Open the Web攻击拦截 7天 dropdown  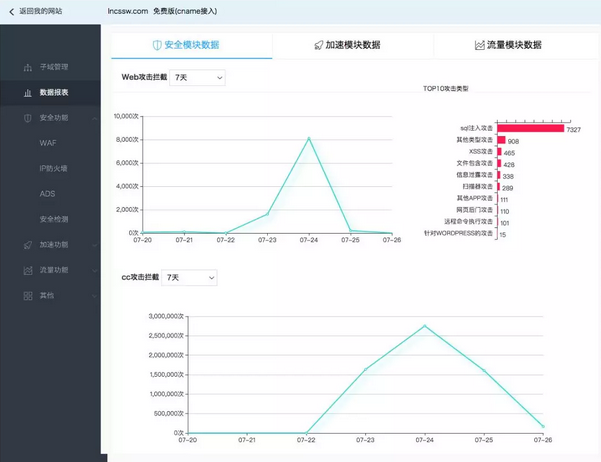point(197,78)
